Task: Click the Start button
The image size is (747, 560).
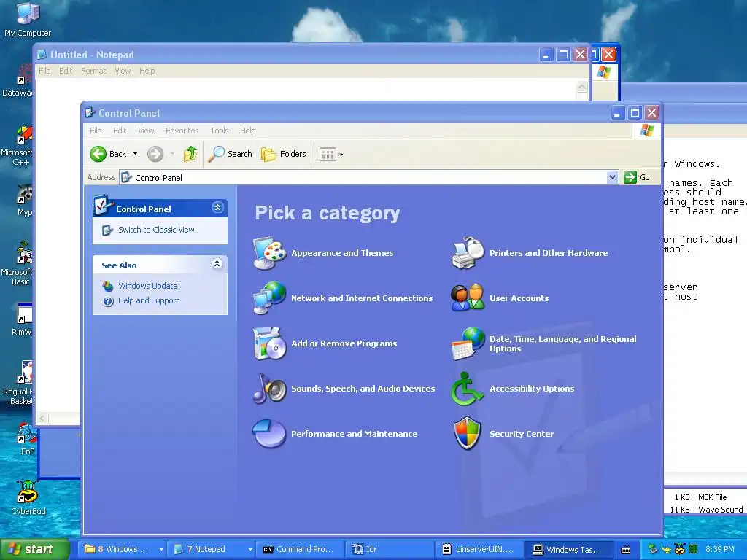Action: coord(35,550)
